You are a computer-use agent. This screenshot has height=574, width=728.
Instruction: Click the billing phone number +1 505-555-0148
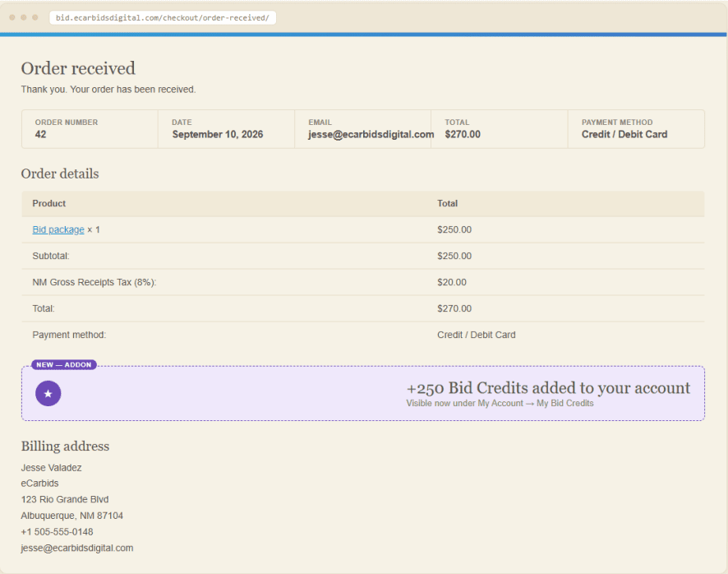[57, 532]
